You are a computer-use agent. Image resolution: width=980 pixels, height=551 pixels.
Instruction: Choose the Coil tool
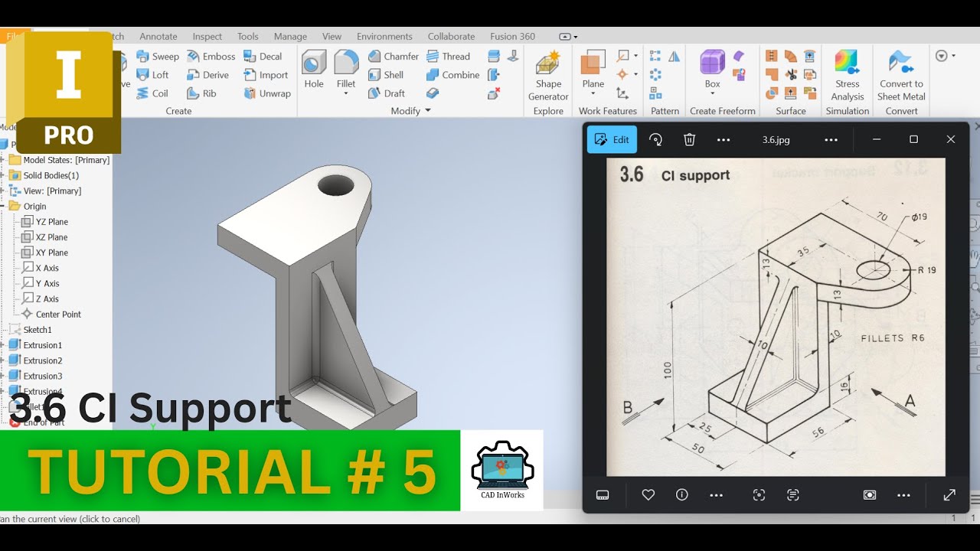pos(152,93)
